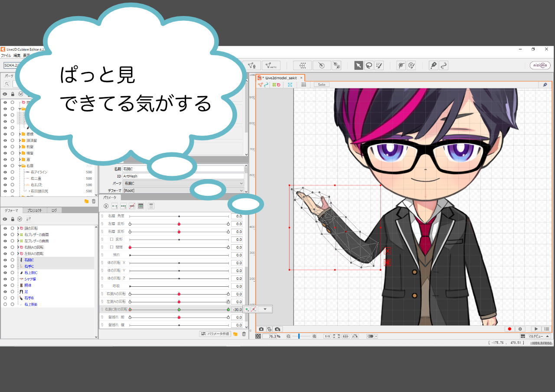555x392 pixels.
Task: Click the 右腕C肘の回転 parameter slider
Action: tap(179, 310)
